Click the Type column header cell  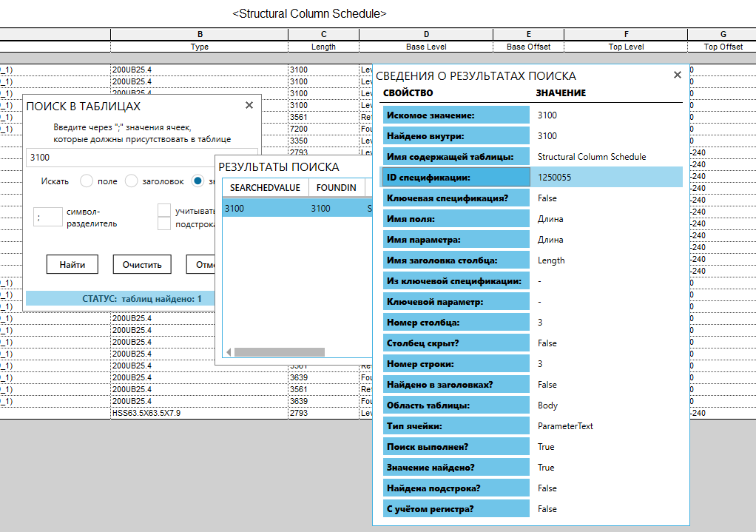click(x=200, y=47)
